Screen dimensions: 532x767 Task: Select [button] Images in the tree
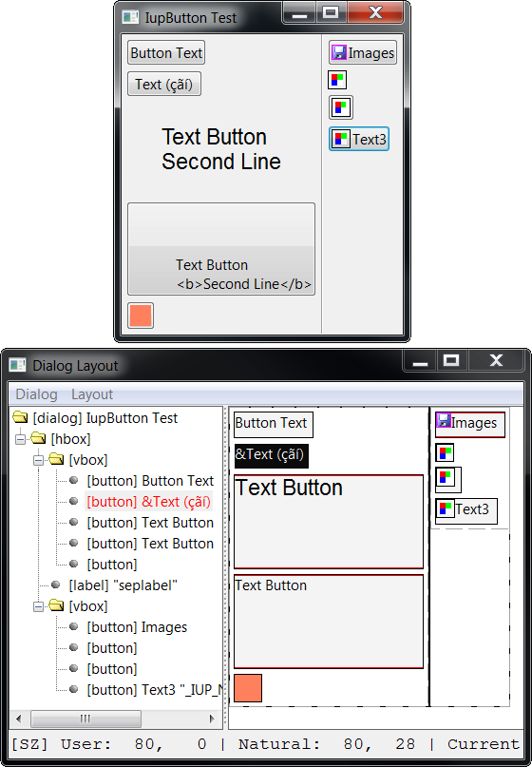pos(137,627)
